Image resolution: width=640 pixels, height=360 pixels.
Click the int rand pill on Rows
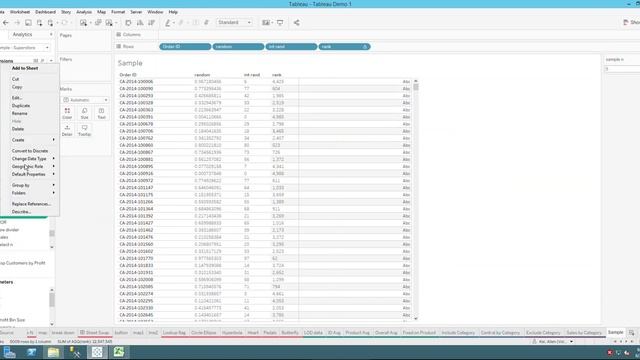point(291,47)
